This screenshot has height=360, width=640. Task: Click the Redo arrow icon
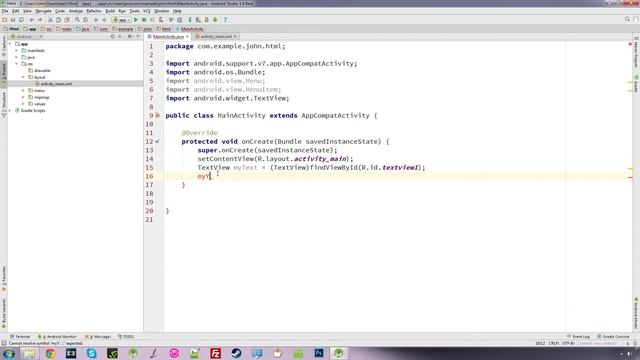point(40,20)
